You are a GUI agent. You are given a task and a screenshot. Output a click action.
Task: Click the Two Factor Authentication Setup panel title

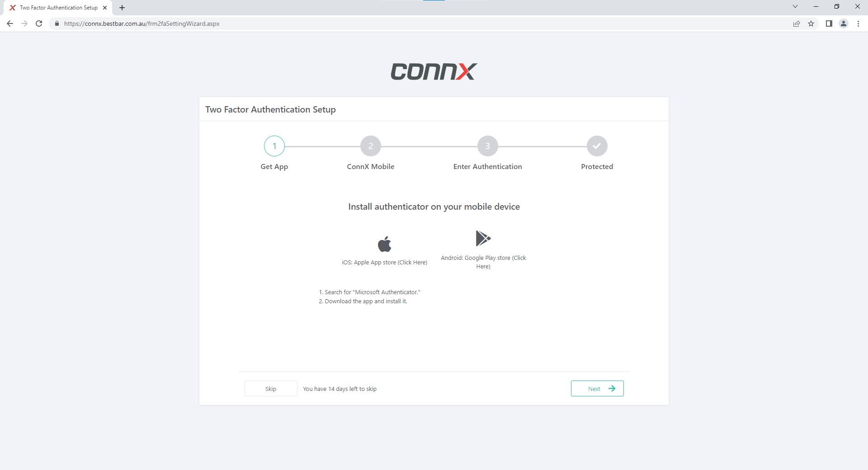point(270,109)
